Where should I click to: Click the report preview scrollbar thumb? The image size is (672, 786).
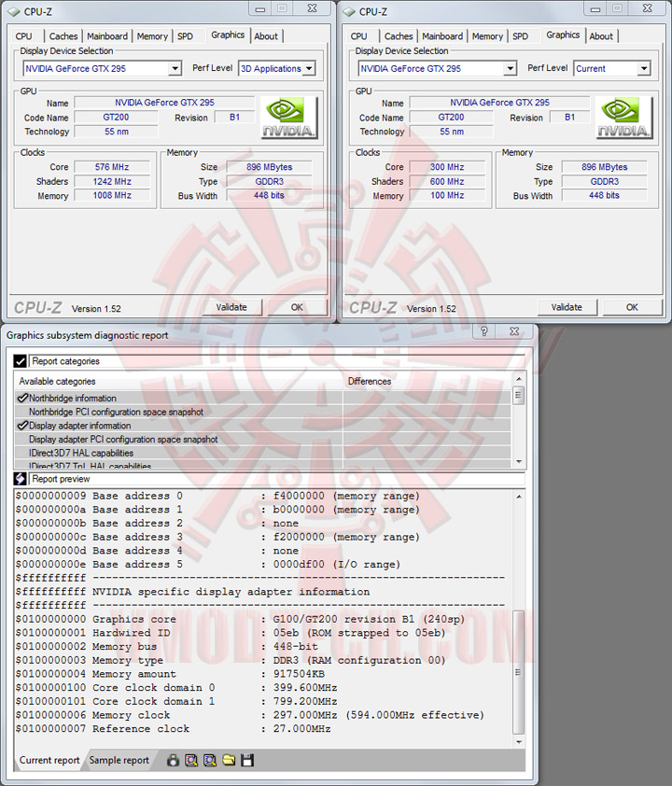click(x=519, y=672)
